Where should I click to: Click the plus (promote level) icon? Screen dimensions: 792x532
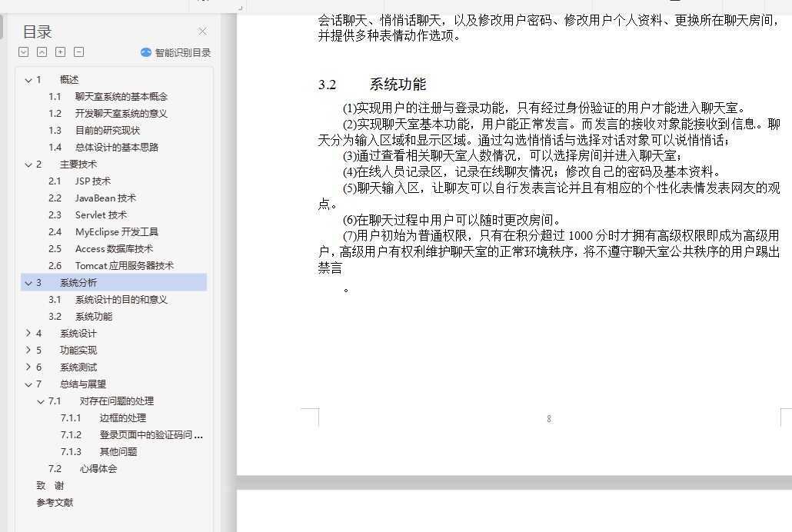60,52
